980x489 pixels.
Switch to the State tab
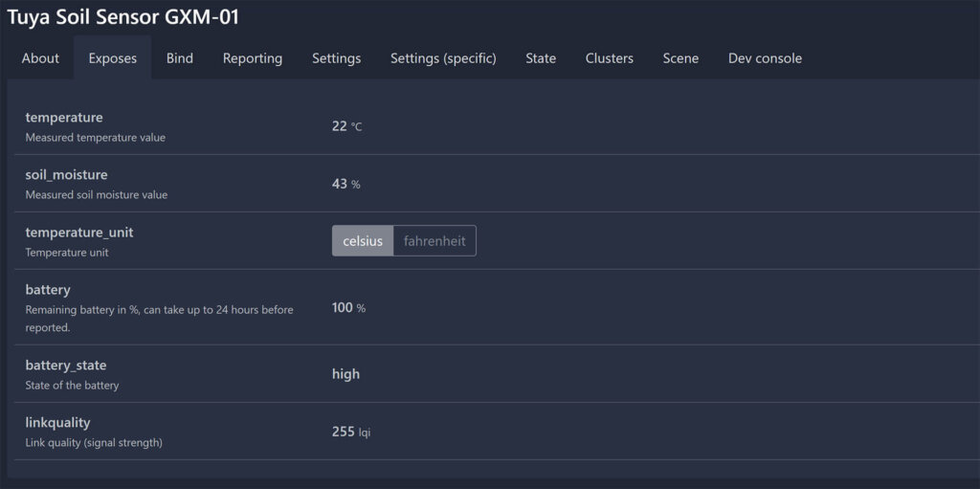541,58
